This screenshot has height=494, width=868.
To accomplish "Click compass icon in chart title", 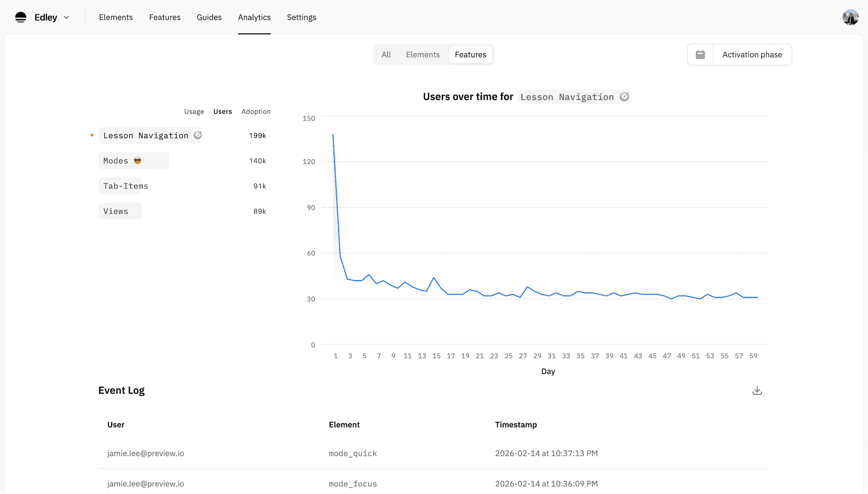I will tap(624, 97).
